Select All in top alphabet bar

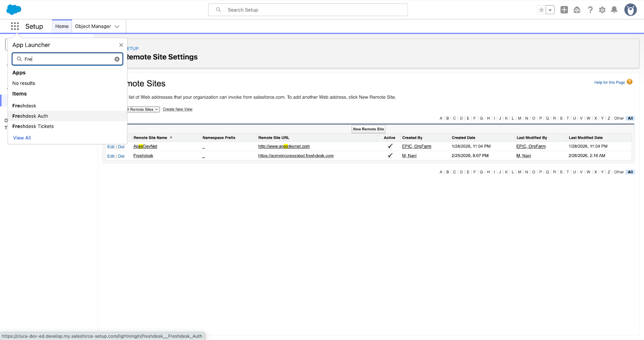coord(630,118)
